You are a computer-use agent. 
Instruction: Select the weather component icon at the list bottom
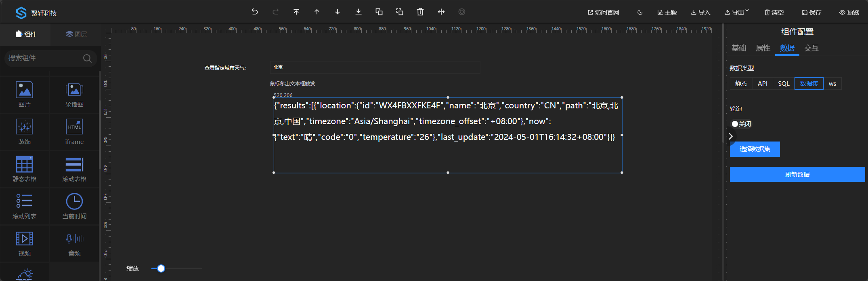coord(25,275)
